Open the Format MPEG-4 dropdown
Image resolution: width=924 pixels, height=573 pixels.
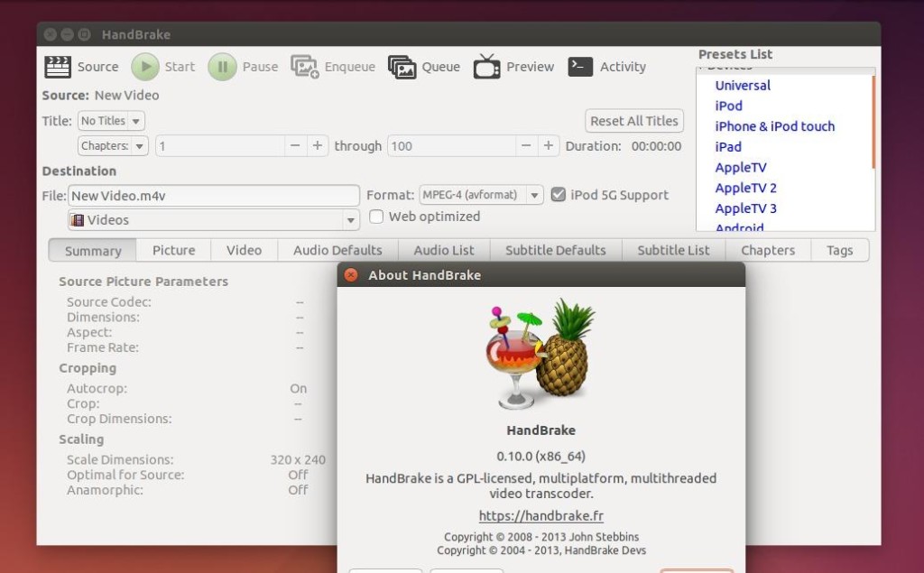click(x=481, y=195)
